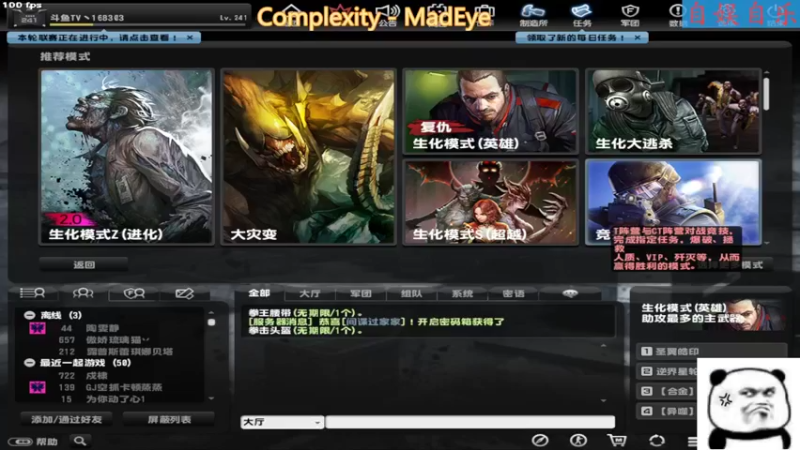Screen dimensions: 800x450
Task: Select the 生化模式S (超越) mode card
Action: click(490, 202)
